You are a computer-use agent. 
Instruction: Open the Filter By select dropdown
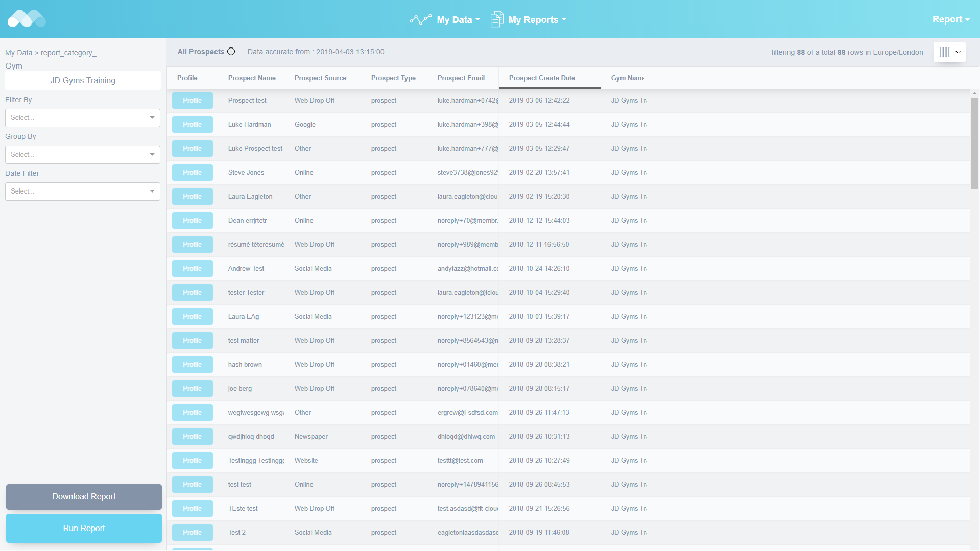tap(83, 118)
